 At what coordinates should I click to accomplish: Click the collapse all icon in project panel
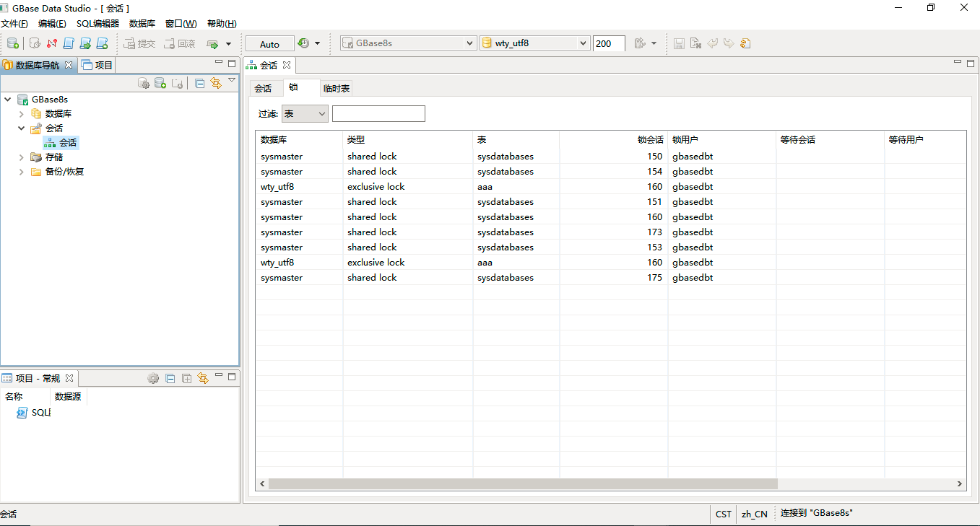(170, 378)
